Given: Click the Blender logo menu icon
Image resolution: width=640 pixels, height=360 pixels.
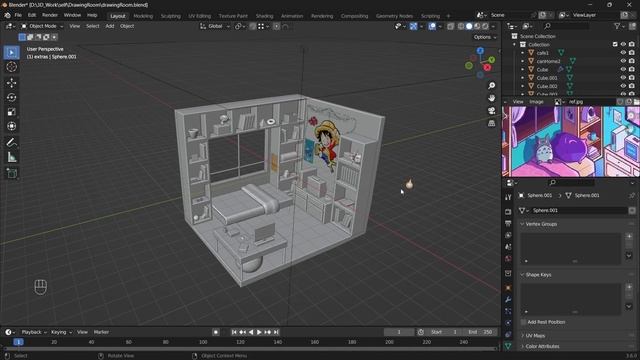Looking at the screenshot, I should click(x=7, y=15).
